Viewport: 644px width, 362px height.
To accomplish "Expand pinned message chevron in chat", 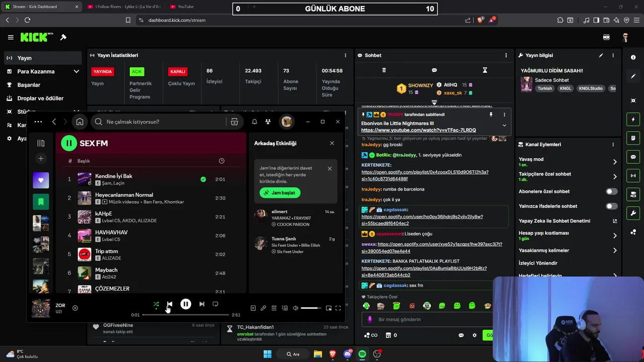I will tap(504, 125).
